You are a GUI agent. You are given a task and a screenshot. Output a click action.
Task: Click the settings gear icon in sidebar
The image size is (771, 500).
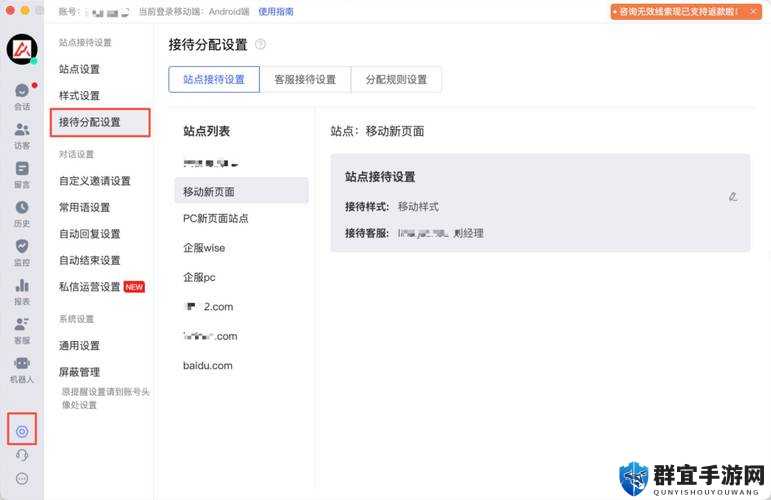click(22, 431)
